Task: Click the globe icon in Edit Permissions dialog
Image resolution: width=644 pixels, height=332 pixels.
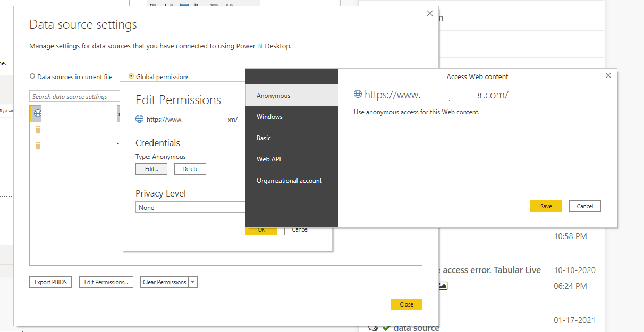Action: coord(140,120)
